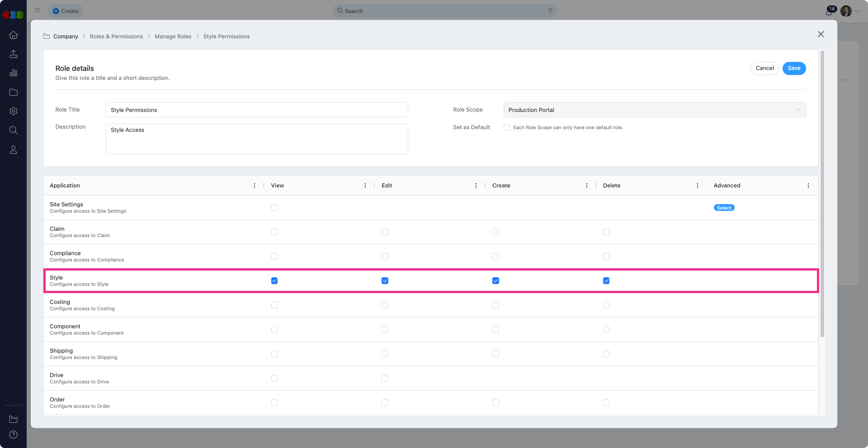This screenshot has height=448, width=868.
Task: Click the Role Title input field
Action: [257, 110]
